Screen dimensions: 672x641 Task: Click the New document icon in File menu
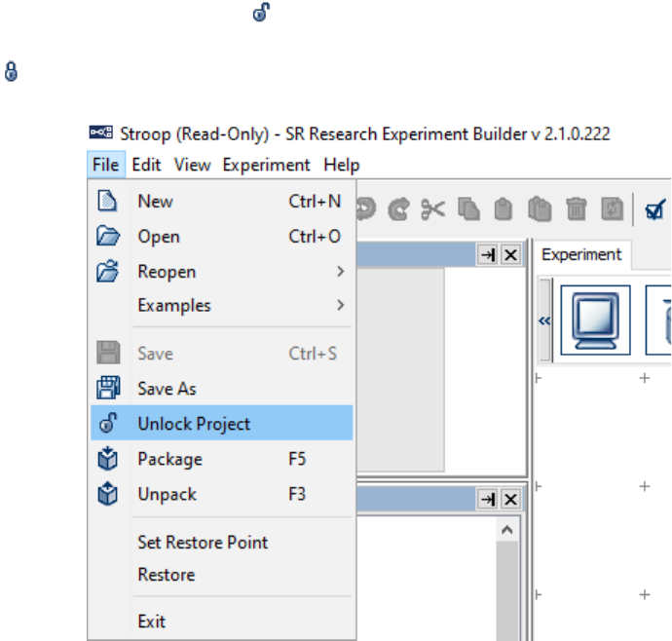point(107,201)
